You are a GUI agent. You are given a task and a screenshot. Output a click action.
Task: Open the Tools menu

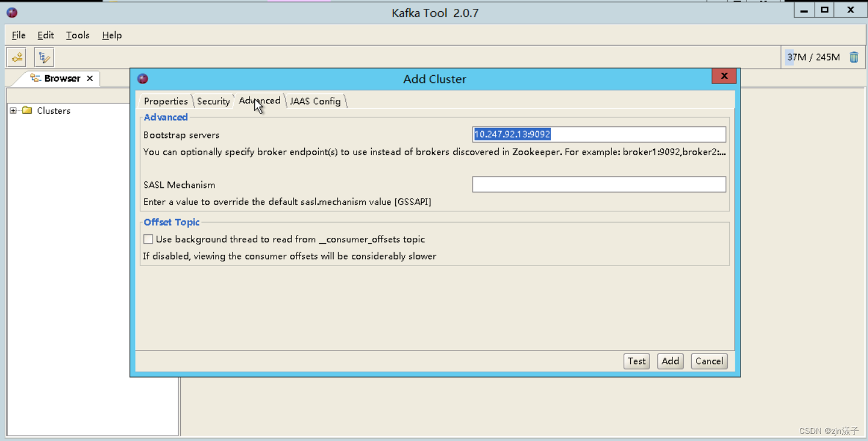78,35
